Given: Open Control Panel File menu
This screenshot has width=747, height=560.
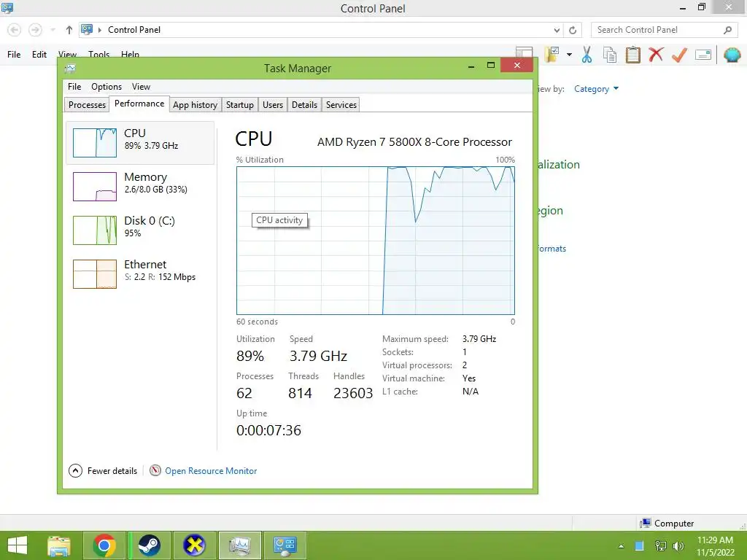Looking at the screenshot, I should click(x=14, y=54).
